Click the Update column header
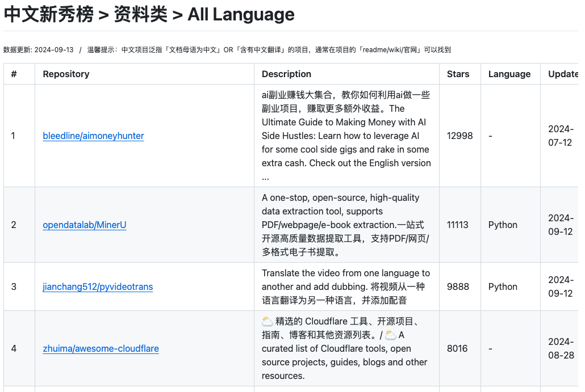 pos(562,74)
